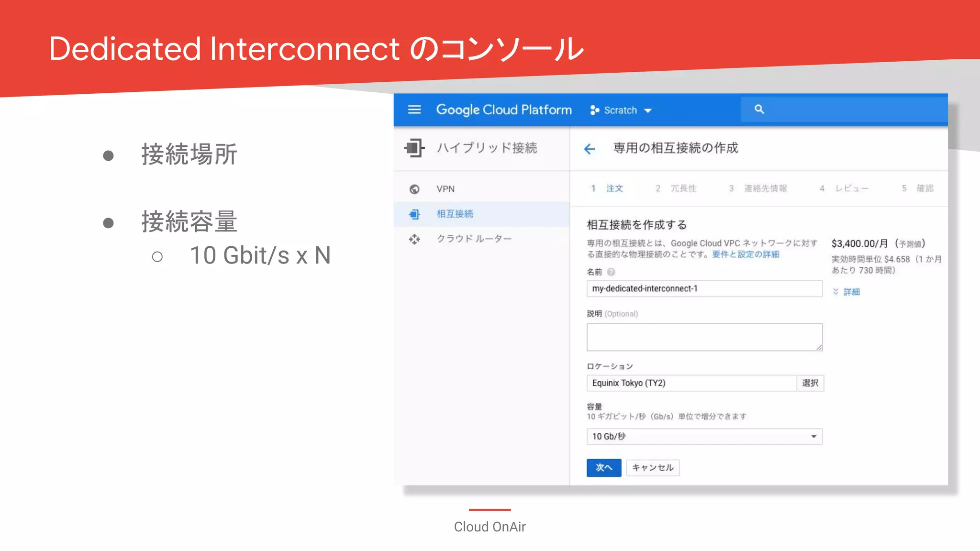Click the ハイブリッド接続 section icon
The width and height of the screenshot is (980, 551).
tap(414, 148)
